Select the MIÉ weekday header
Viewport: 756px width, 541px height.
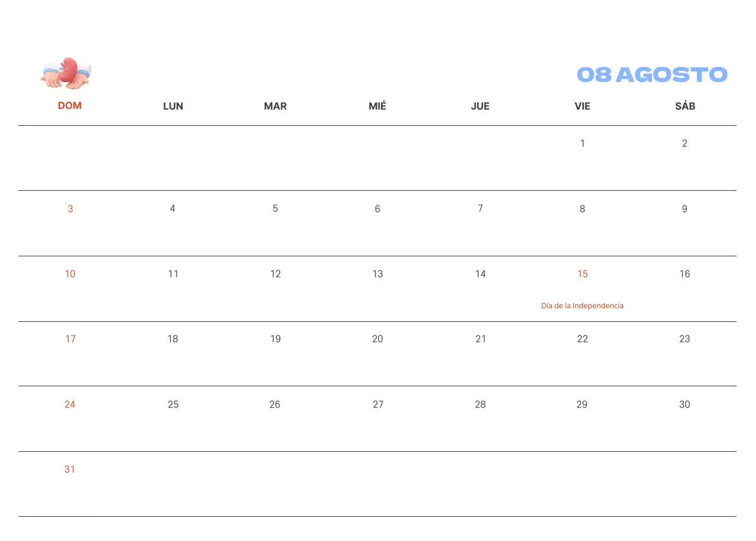coord(377,106)
